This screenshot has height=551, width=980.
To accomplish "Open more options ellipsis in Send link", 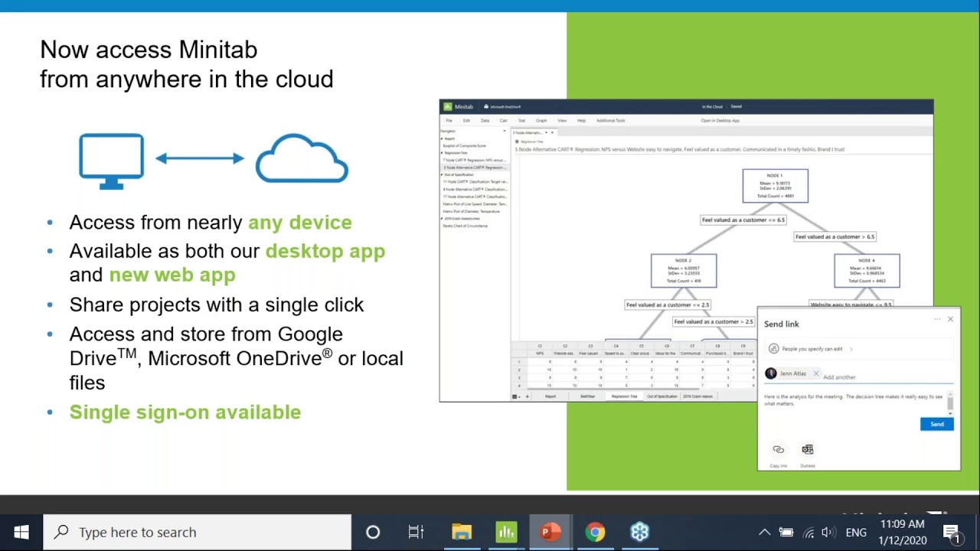I will click(x=937, y=319).
